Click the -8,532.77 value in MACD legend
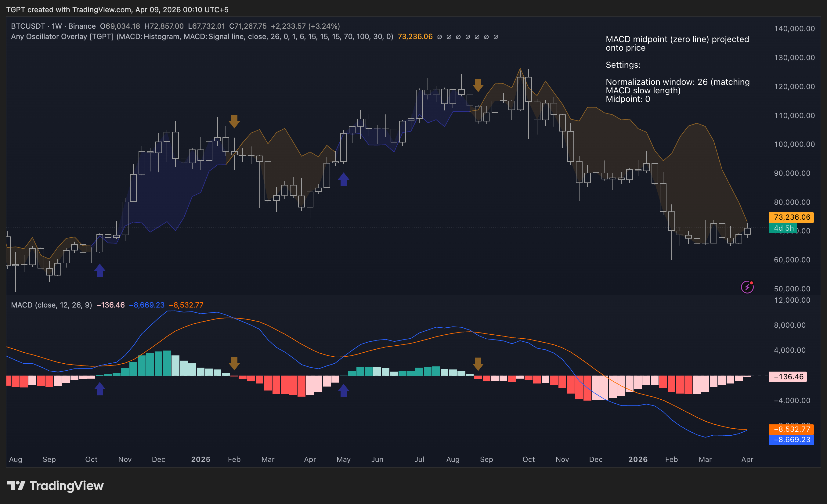 pyautogui.click(x=186, y=305)
